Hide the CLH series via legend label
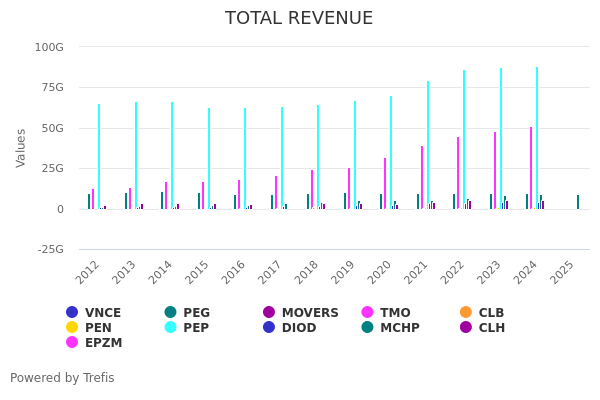This screenshot has height=400, width=600. pyautogui.click(x=492, y=328)
